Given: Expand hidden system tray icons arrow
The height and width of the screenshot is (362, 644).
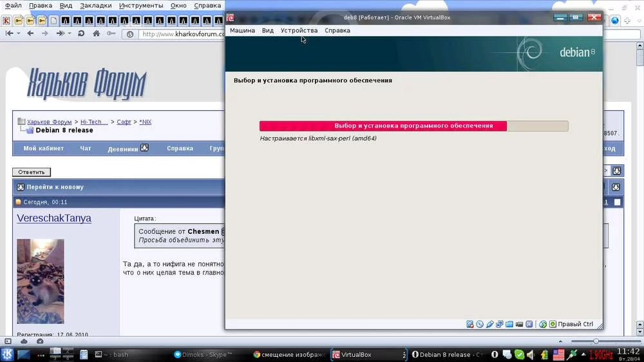Looking at the screenshot, I should [x=583, y=354].
